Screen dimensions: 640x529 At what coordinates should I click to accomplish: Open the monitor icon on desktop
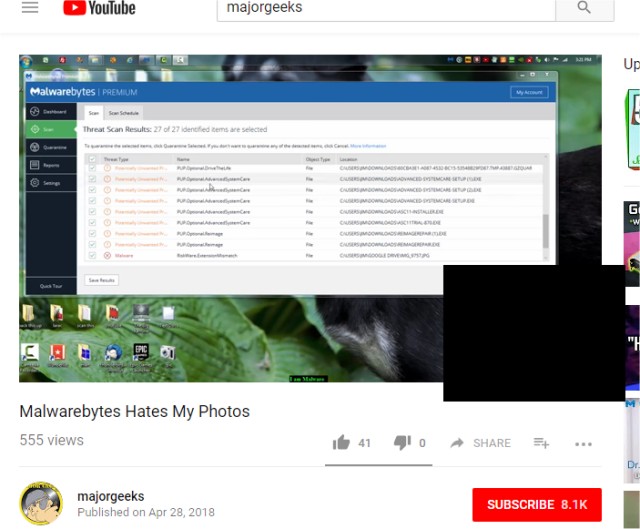141,313
